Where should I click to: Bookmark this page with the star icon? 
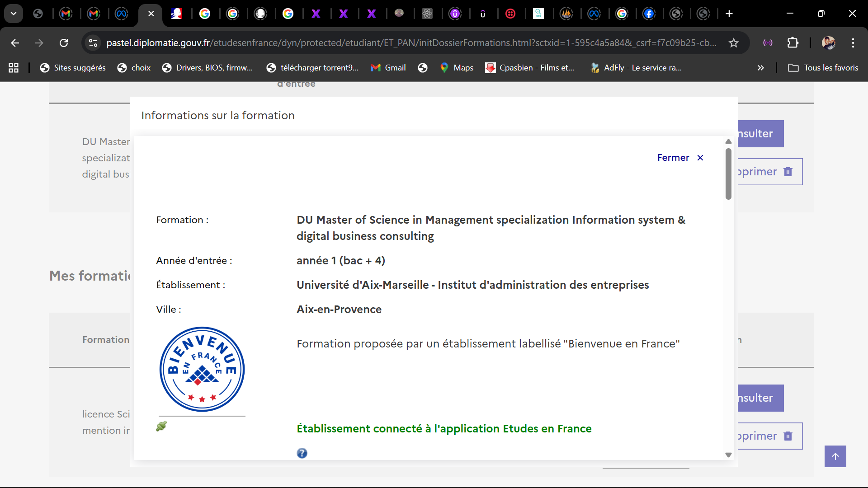coord(733,43)
